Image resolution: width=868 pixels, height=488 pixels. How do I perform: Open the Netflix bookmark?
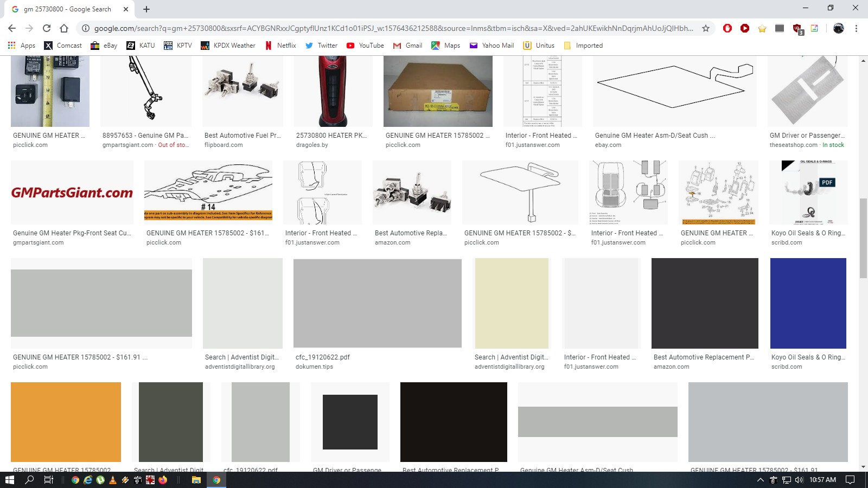click(280, 46)
